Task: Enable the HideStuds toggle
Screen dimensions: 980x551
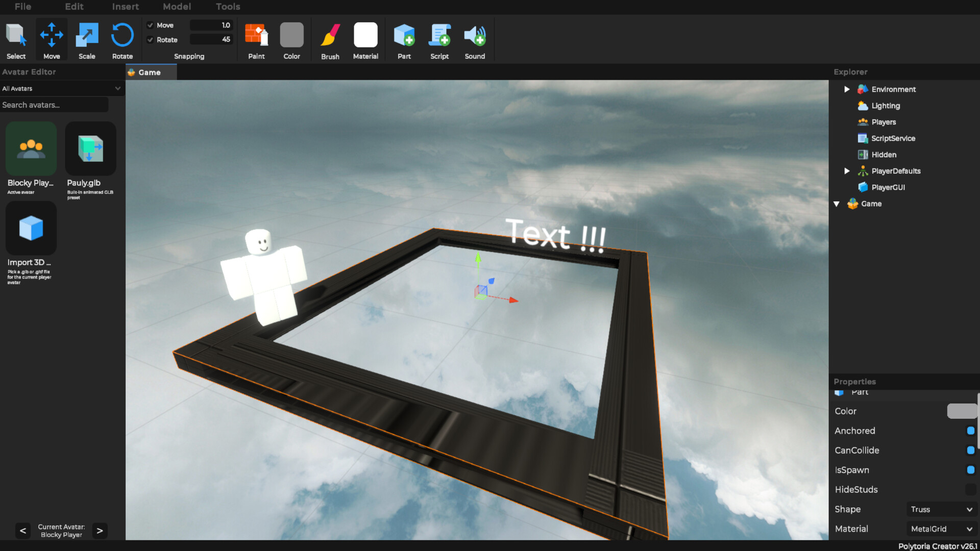Action: pyautogui.click(x=970, y=489)
